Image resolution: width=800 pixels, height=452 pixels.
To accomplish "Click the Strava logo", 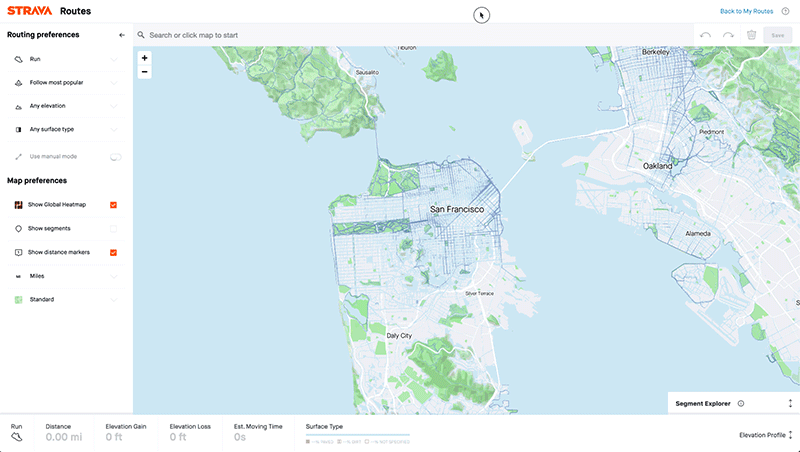I will click(x=30, y=11).
